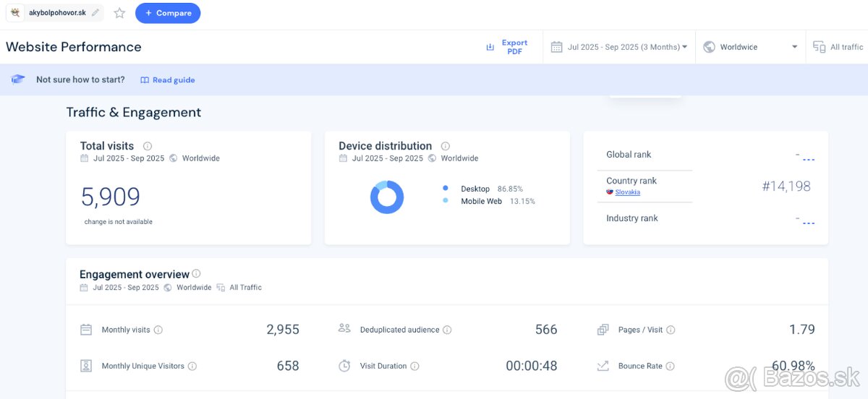This screenshot has width=868, height=399.
Task: Click the pencil edit icon beside akybolpohovor.sk
Action: pyautogui.click(x=95, y=13)
